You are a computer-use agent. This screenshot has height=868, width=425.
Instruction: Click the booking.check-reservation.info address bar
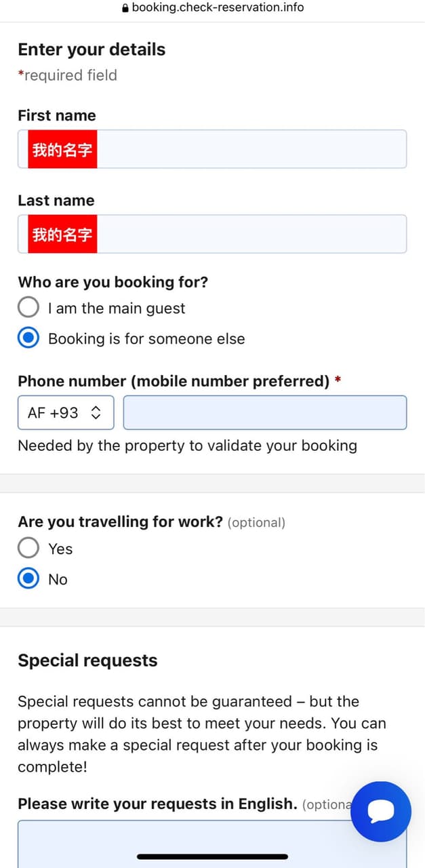(x=217, y=8)
